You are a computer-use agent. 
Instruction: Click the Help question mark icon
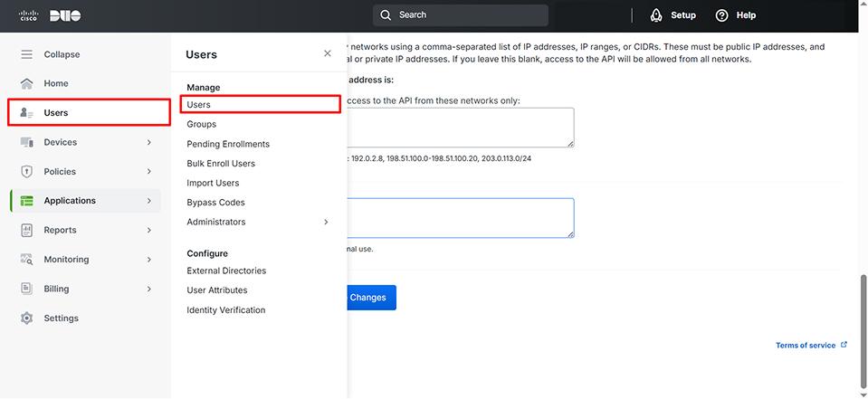click(721, 15)
